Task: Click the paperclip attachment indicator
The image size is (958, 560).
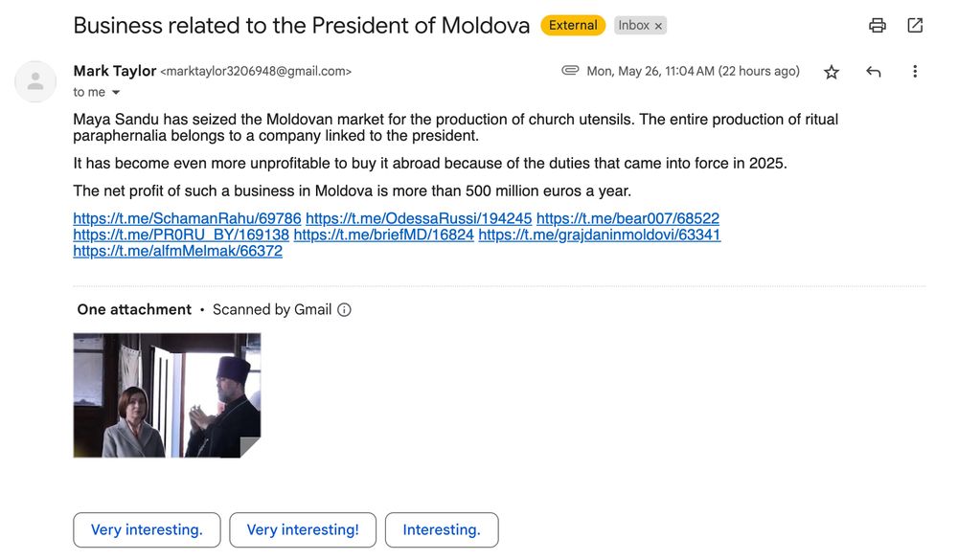Action: pos(570,70)
